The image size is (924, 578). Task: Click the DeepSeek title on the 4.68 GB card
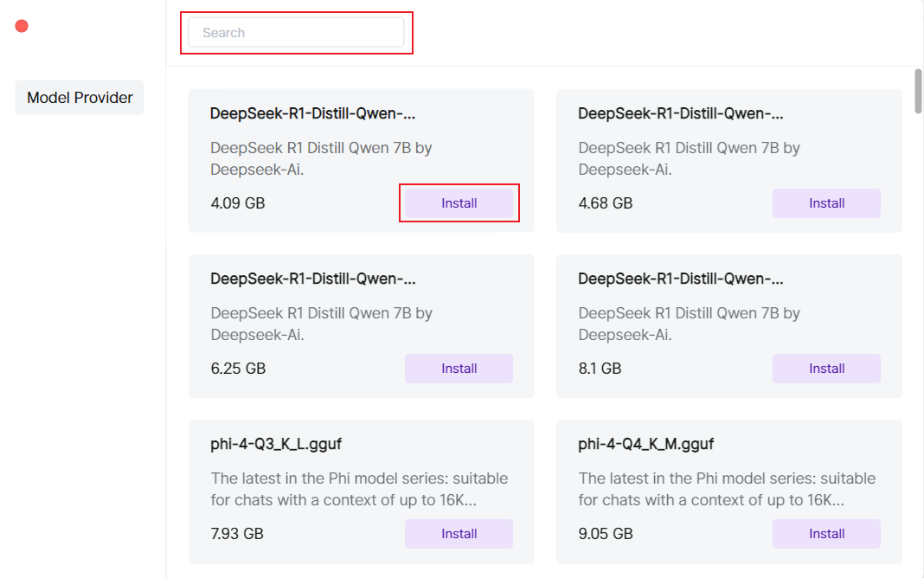[681, 113]
